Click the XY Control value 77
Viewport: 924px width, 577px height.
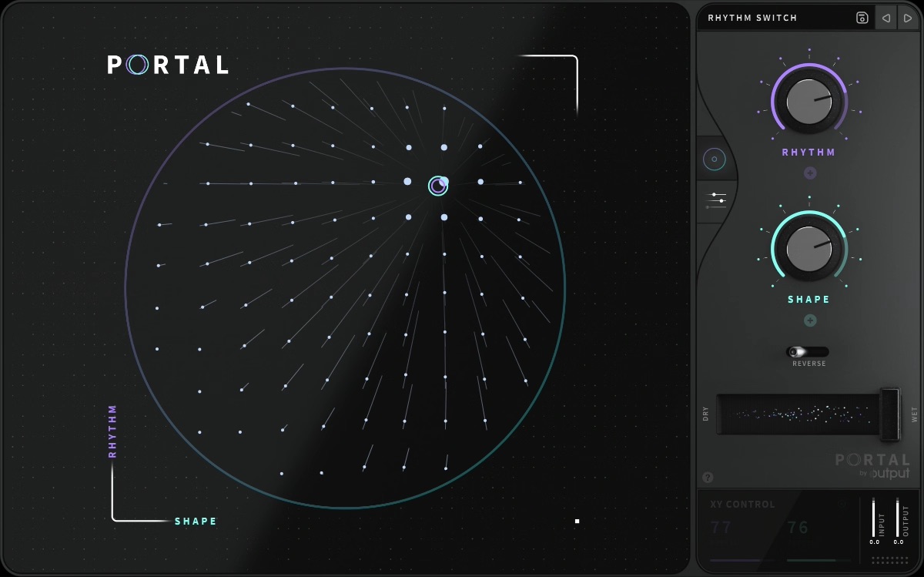point(721,528)
